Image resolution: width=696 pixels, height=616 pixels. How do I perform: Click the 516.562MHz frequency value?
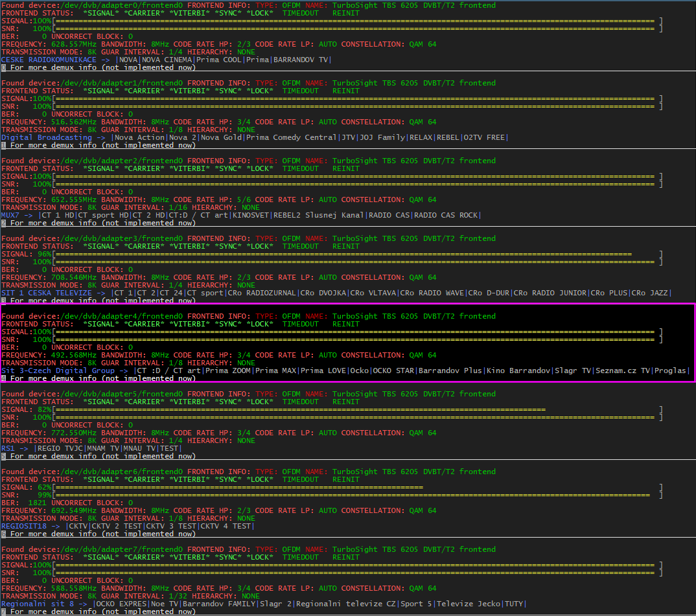click(74, 122)
